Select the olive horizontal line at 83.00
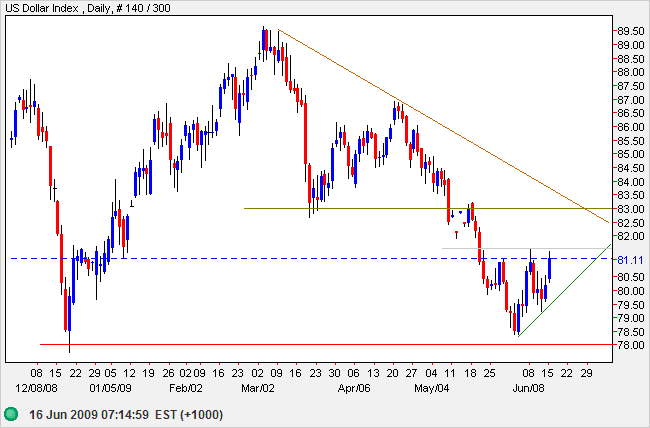Screen dimensions: 650x428 click(428, 208)
